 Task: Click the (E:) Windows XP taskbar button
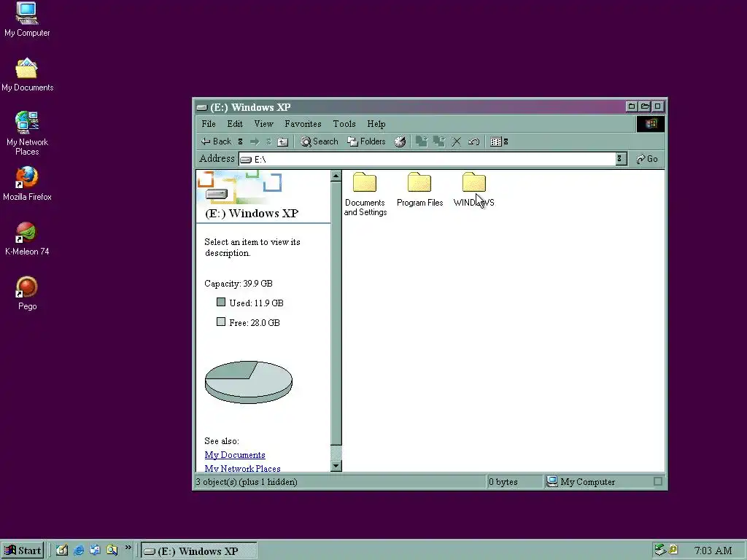199,551
